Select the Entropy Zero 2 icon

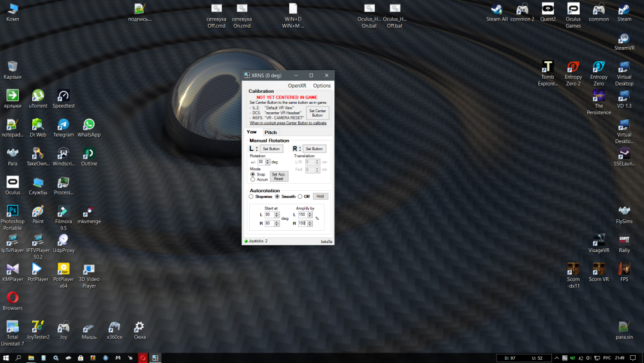[573, 73]
